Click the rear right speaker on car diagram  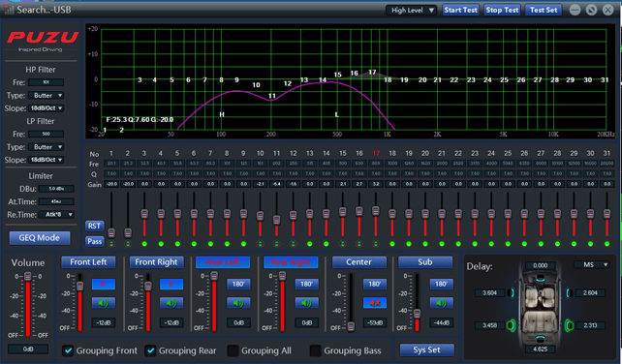(x=570, y=325)
